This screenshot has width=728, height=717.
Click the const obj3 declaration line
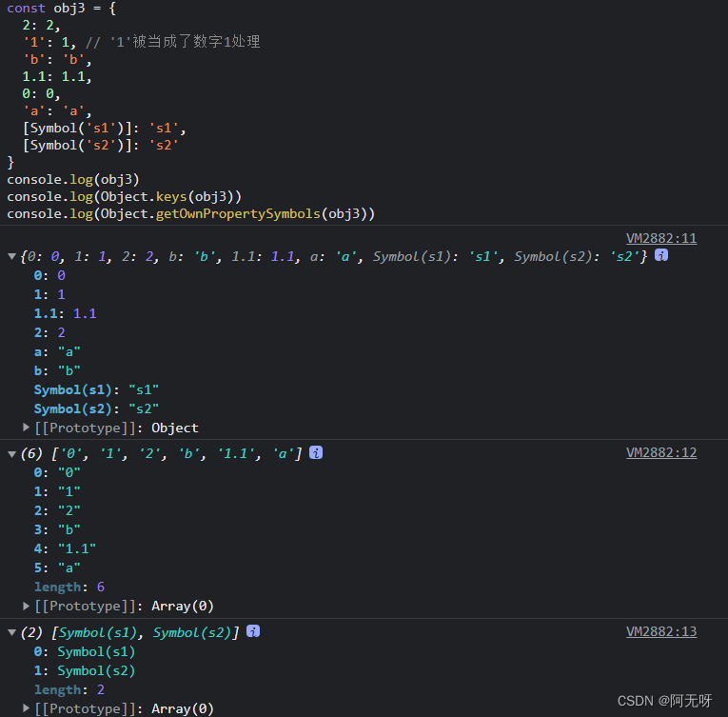coord(61,8)
